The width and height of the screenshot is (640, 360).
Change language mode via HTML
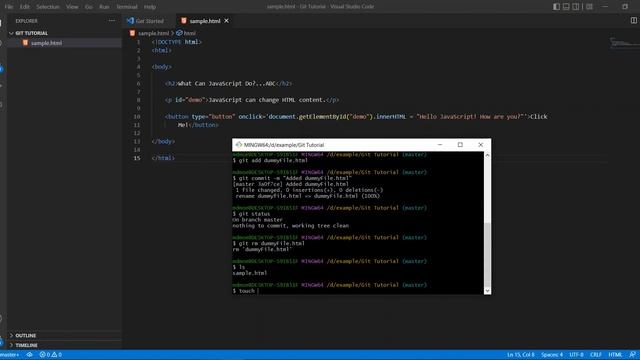pos(615,355)
